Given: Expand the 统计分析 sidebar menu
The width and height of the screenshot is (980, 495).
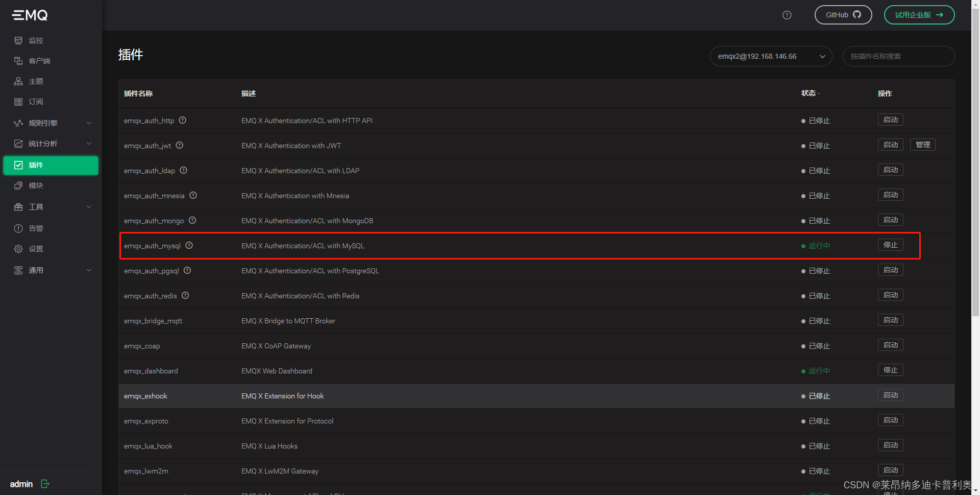Looking at the screenshot, I should [x=51, y=144].
